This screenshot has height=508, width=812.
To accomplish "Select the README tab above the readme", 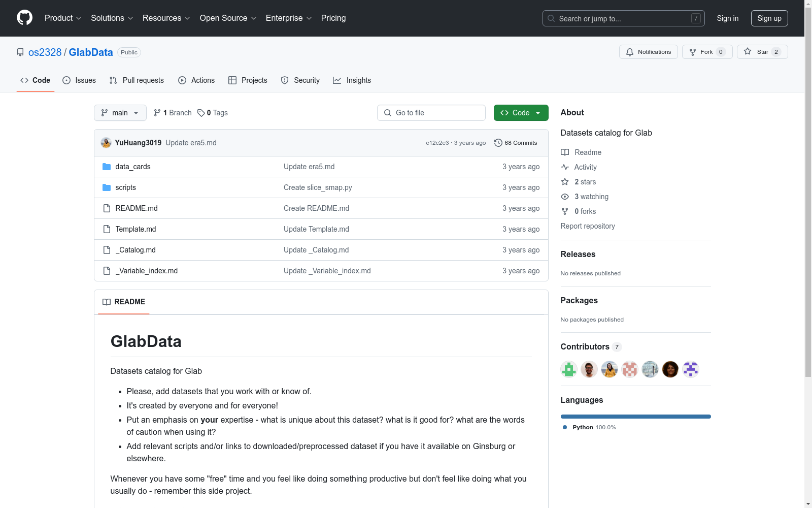I will coord(124,302).
